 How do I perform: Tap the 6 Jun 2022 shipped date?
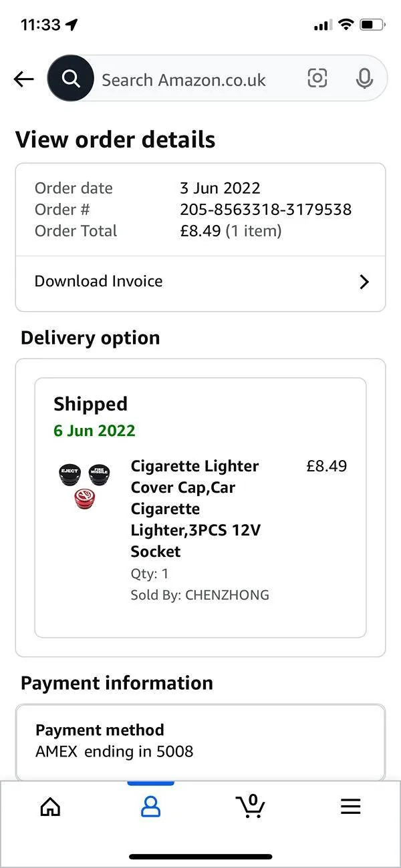coord(94,431)
